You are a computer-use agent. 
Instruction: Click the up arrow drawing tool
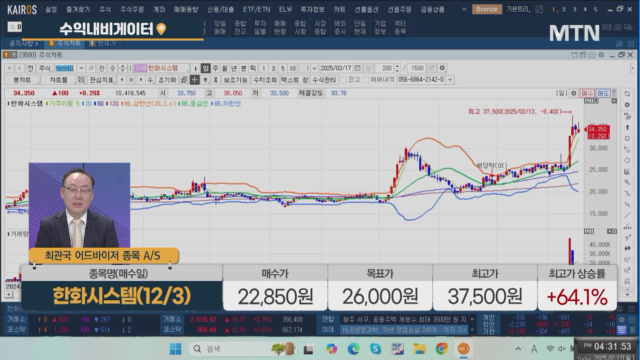pos(627,127)
